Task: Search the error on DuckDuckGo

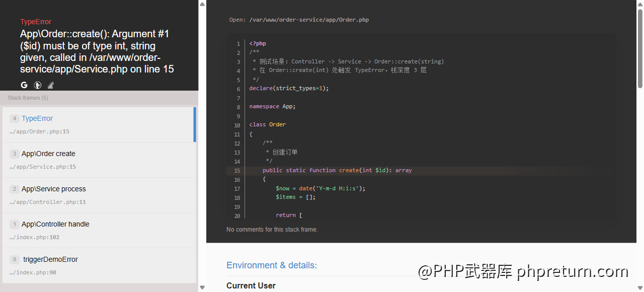Action: 37,85
